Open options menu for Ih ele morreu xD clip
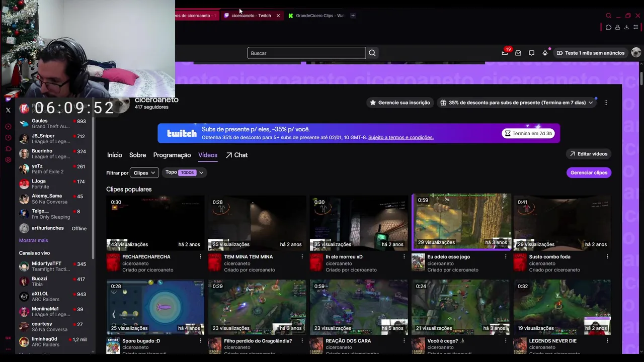 click(x=404, y=257)
